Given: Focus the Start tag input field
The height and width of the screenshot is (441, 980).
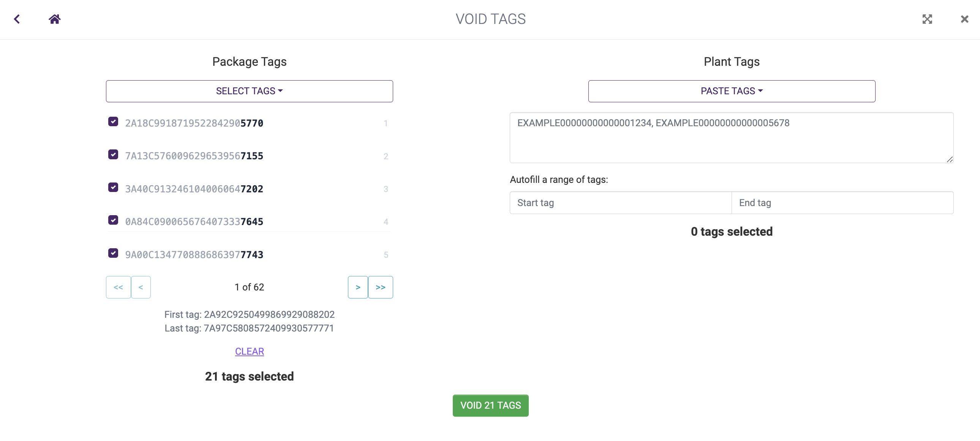Looking at the screenshot, I should tap(620, 203).
